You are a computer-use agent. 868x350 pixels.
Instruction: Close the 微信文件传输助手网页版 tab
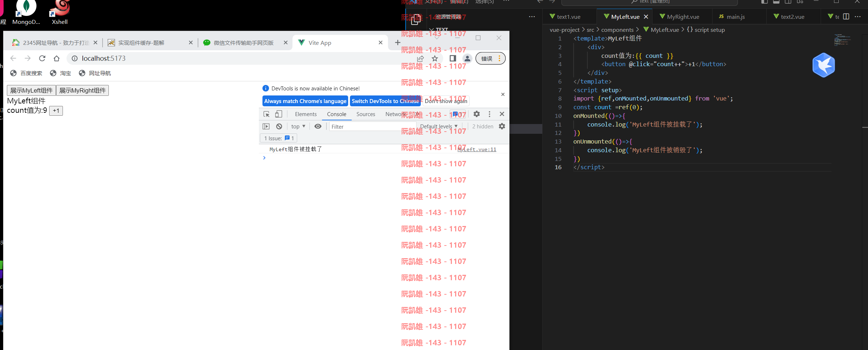click(x=286, y=43)
